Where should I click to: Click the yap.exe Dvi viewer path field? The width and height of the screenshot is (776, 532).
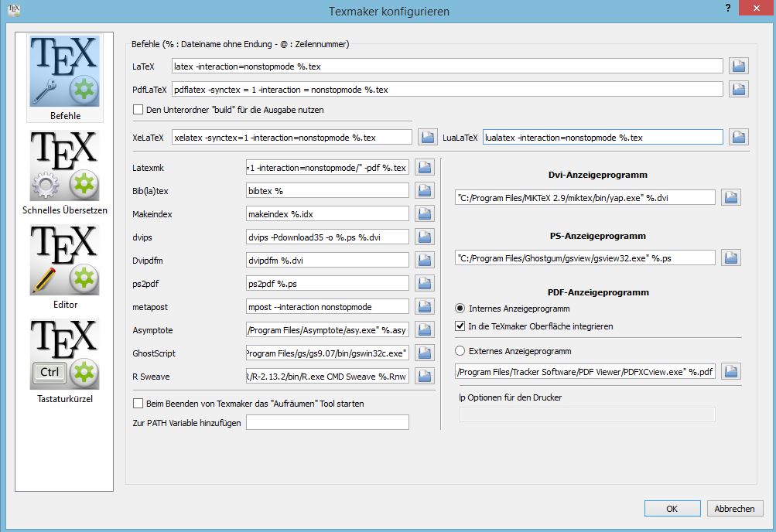click(x=585, y=198)
